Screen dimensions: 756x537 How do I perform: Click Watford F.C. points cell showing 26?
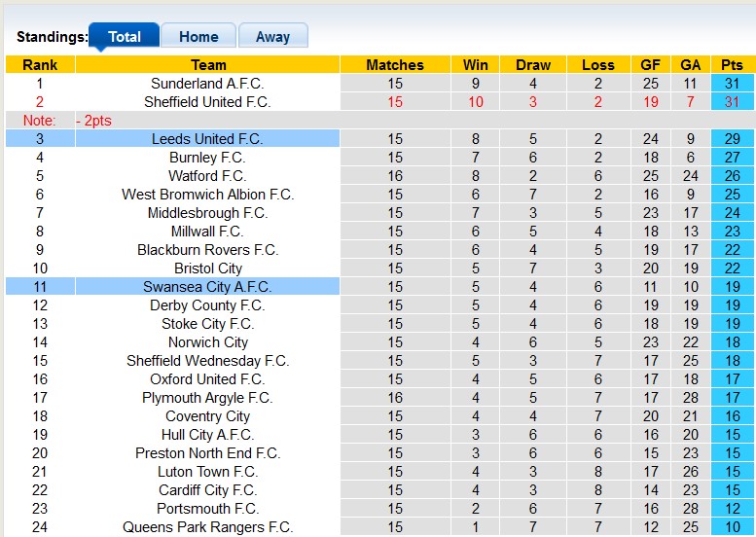point(732,176)
